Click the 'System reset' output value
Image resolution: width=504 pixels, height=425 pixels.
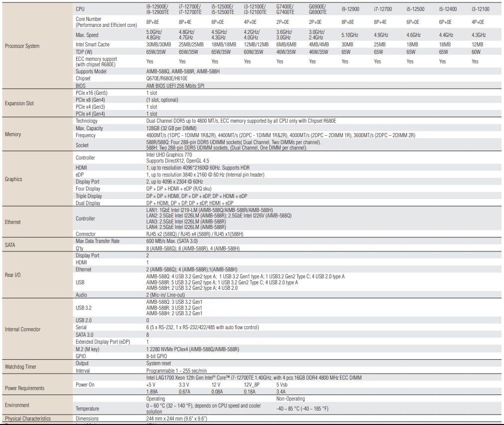tap(159, 363)
